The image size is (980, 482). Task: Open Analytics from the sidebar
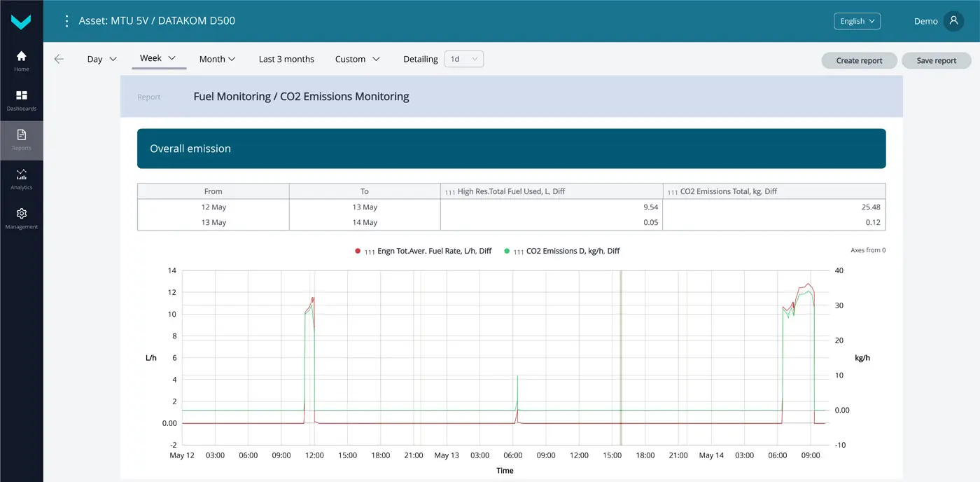click(x=21, y=179)
